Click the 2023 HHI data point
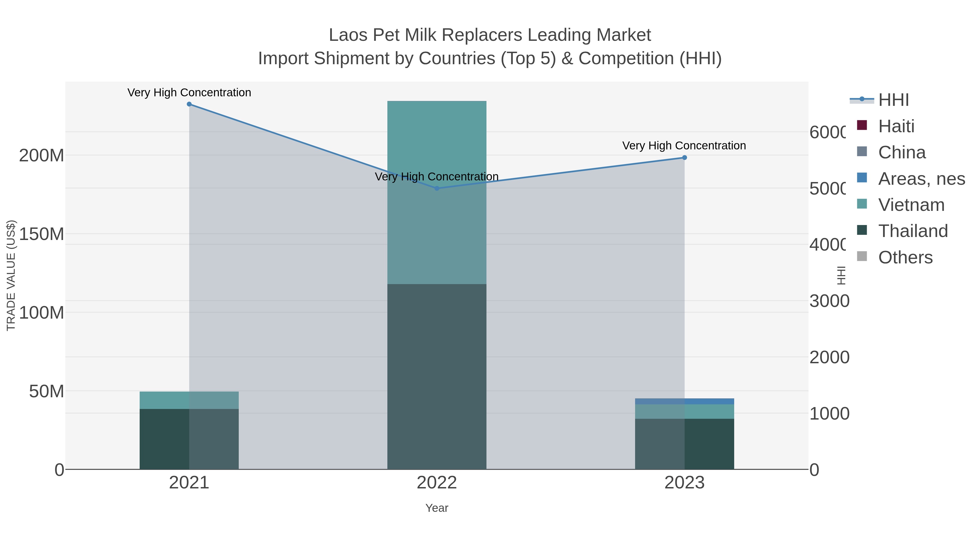The width and height of the screenshot is (980, 551). 684,158
